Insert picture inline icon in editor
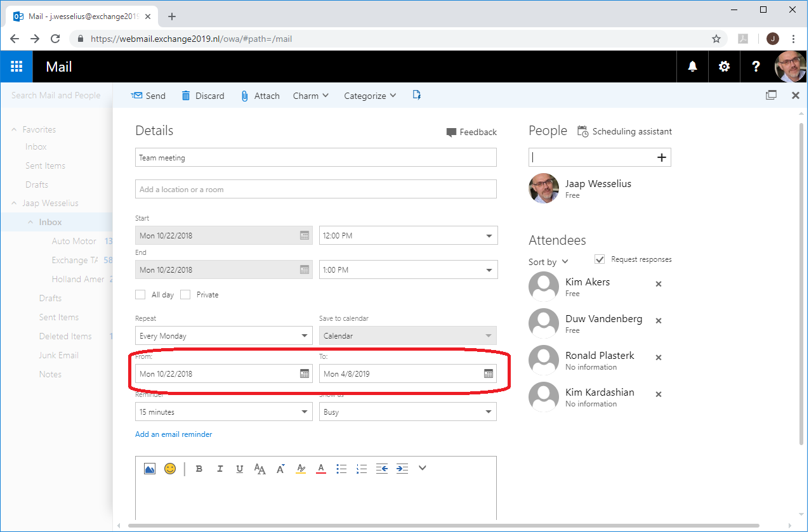 (x=150, y=469)
